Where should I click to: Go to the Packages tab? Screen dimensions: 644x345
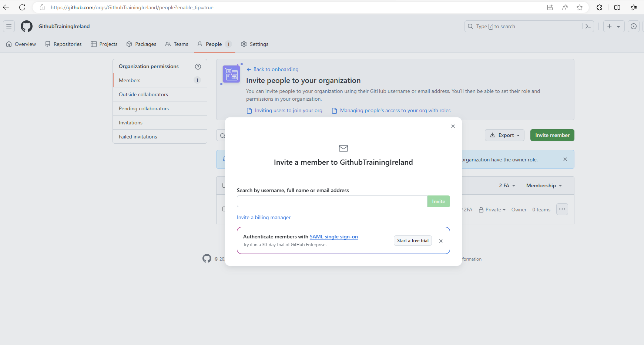click(141, 44)
